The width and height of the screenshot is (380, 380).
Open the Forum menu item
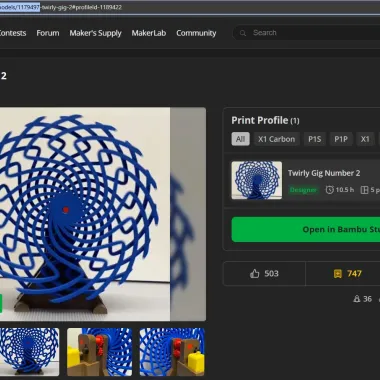48,33
